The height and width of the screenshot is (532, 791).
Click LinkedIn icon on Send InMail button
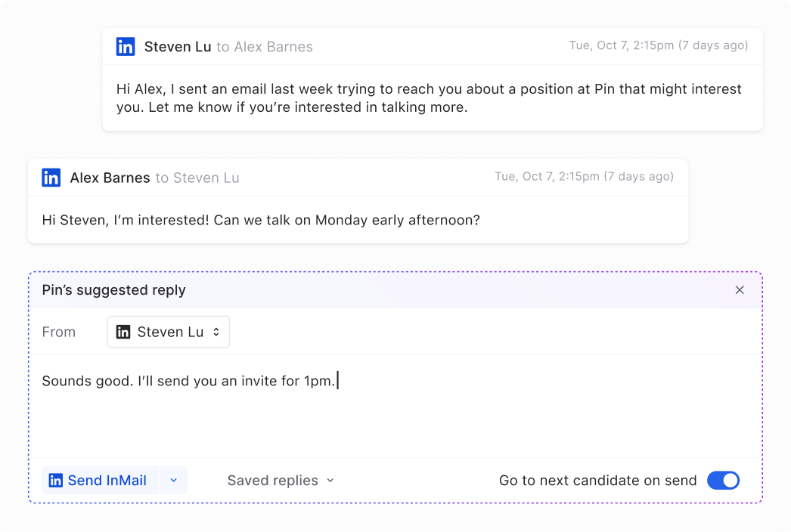[56, 481]
